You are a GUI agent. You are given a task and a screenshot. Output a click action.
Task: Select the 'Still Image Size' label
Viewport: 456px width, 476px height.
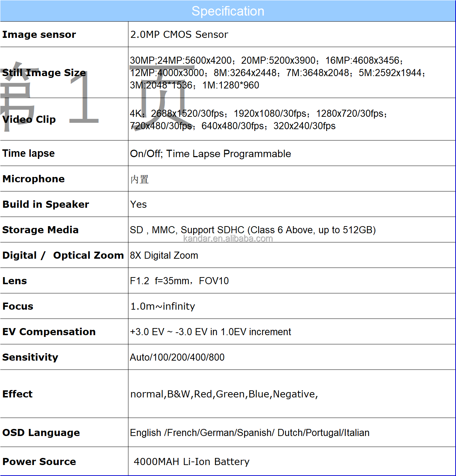tap(44, 73)
